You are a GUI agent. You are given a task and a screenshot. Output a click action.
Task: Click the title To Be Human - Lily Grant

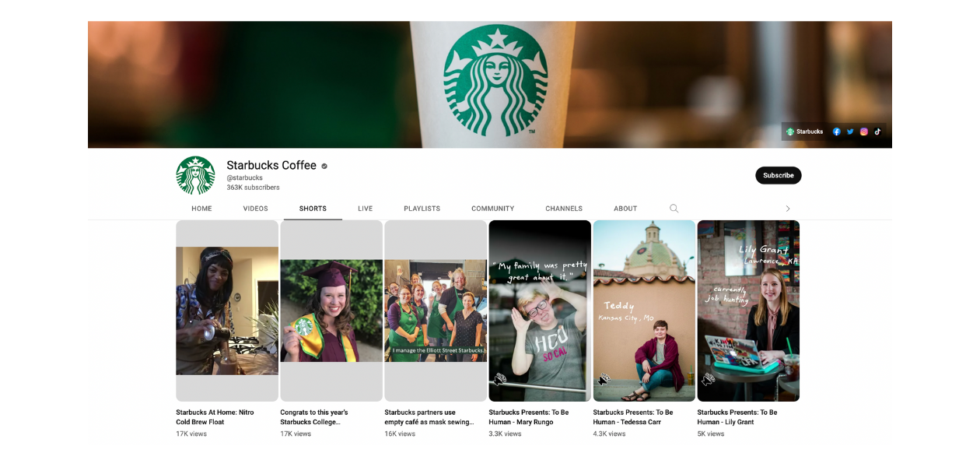click(737, 417)
